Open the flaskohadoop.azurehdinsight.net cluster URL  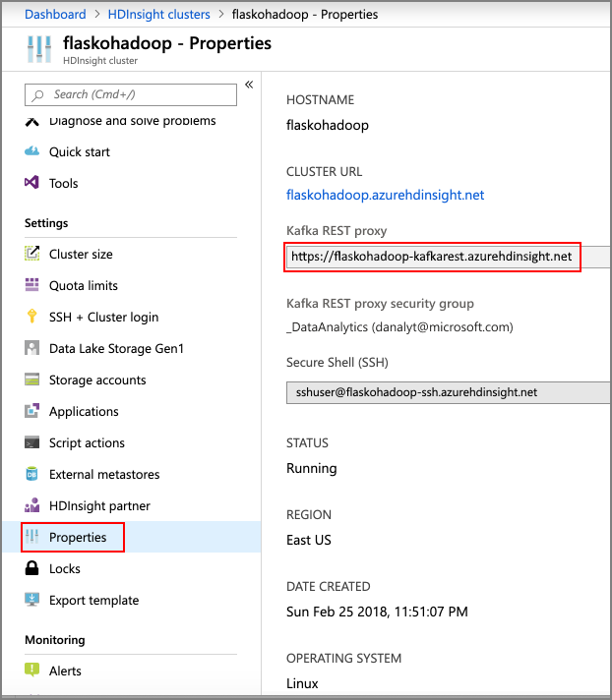[x=385, y=195]
